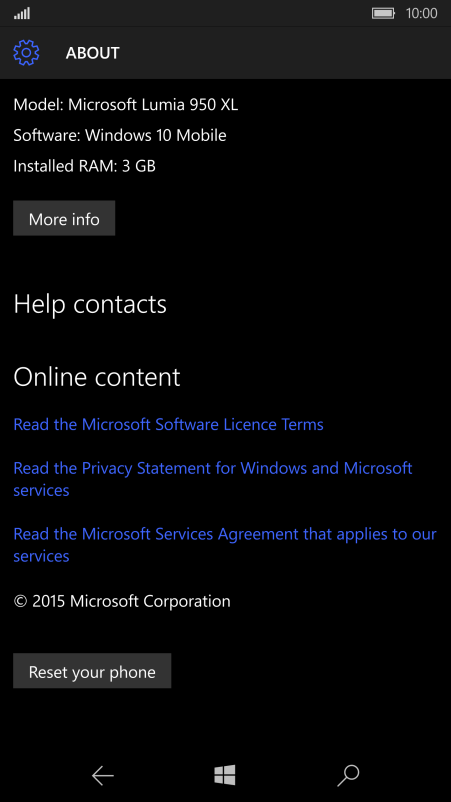The width and height of the screenshot is (451, 802).
Task: Tap the 2015 Microsoft Corporation copyright text
Action: [x=122, y=601]
